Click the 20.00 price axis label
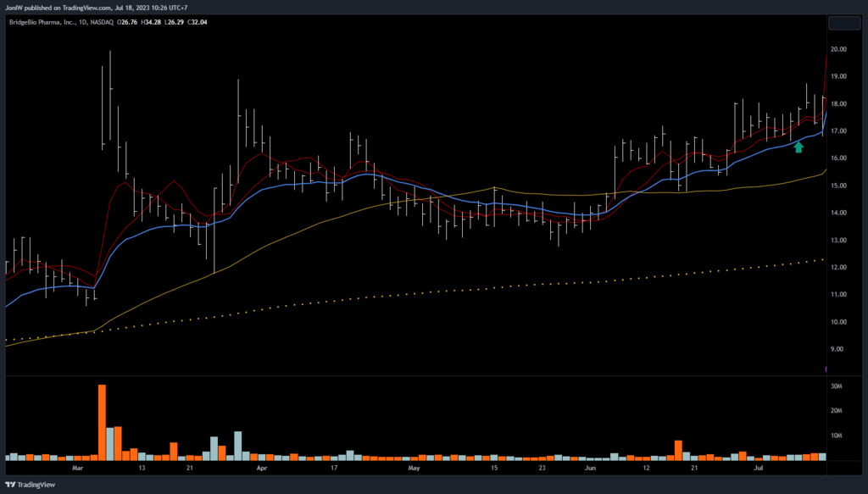This screenshot has height=494, width=868. point(839,50)
